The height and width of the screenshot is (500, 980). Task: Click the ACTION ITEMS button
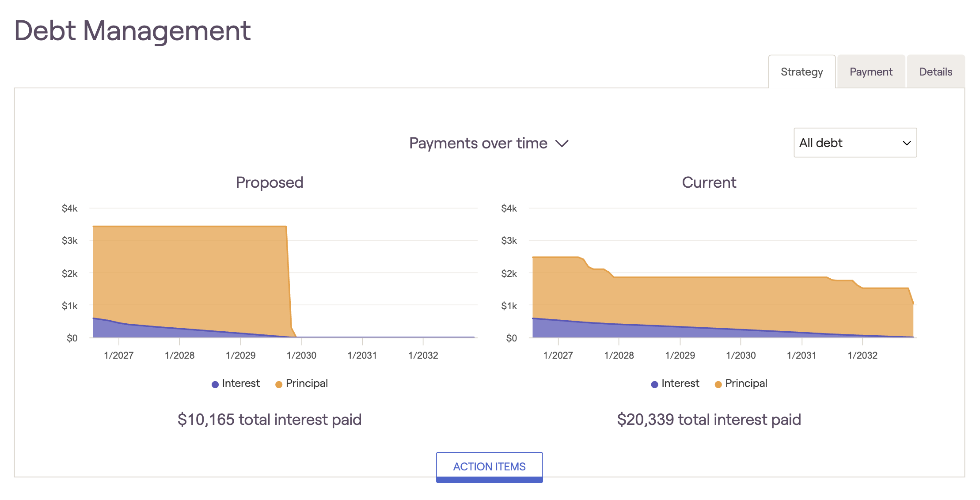[x=489, y=467]
